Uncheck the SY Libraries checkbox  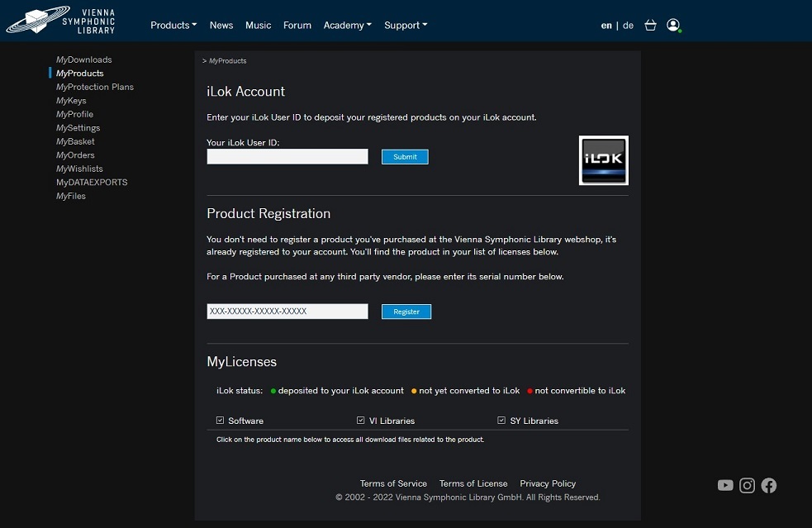501,420
